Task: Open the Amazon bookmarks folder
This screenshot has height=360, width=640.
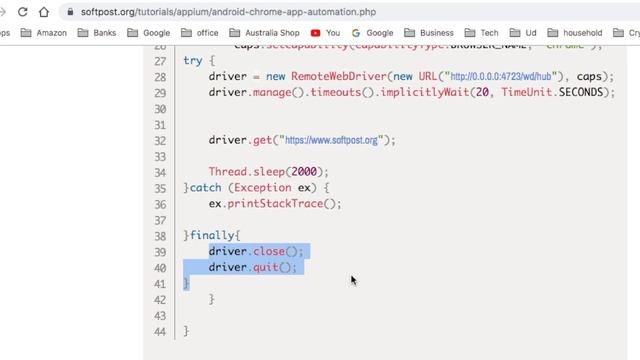Action: click(44, 33)
